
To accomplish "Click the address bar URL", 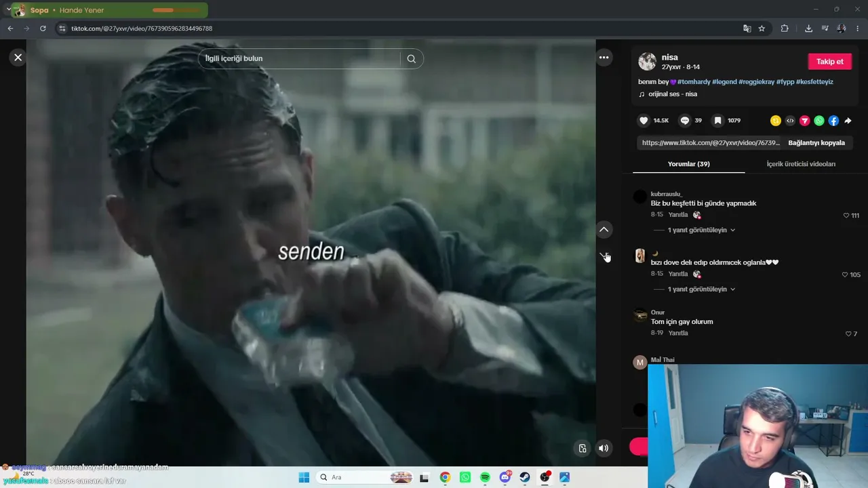I will (142, 28).
